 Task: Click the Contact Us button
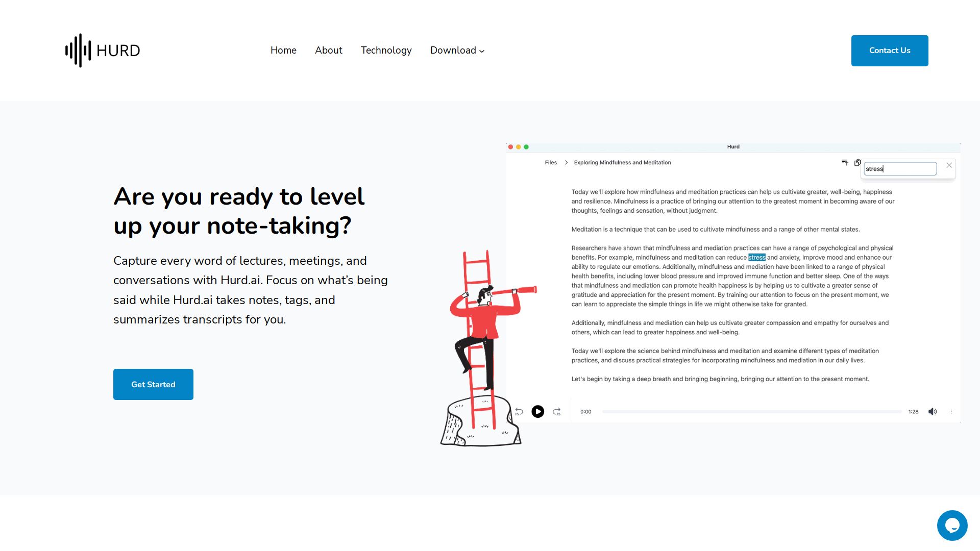(889, 51)
